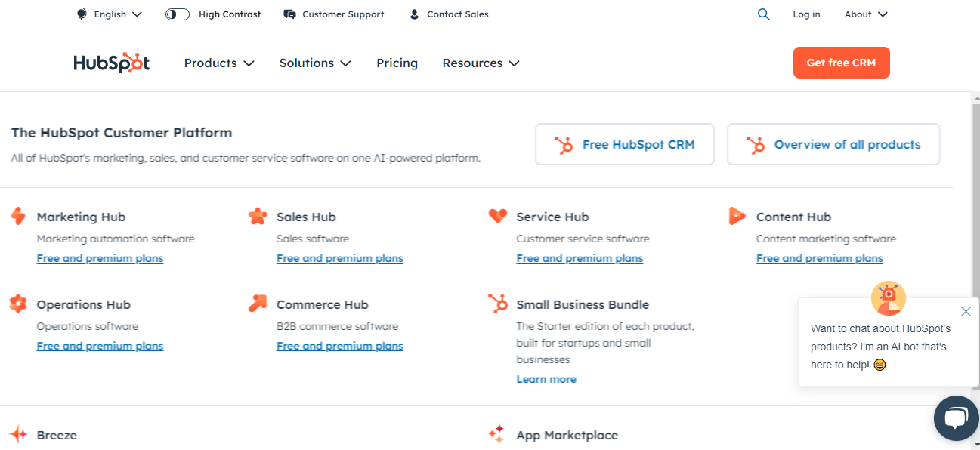This screenshot has height=450, width=980.
Task: Click the Customer Support link
Action: (x=343, y=14)
